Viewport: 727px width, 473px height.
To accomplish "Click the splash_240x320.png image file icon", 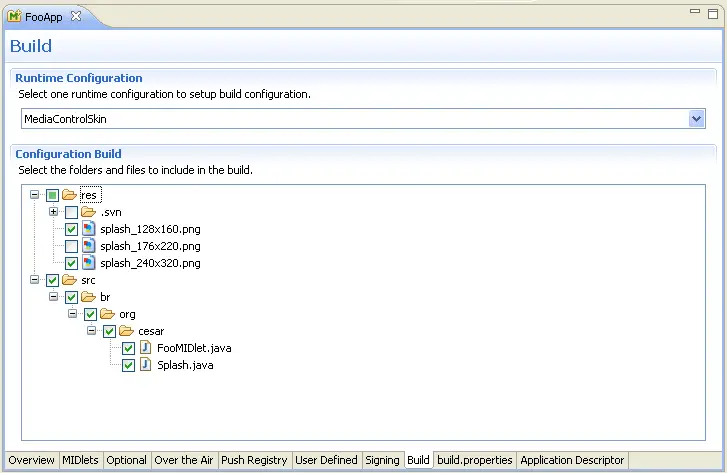I will pos(88,263).
